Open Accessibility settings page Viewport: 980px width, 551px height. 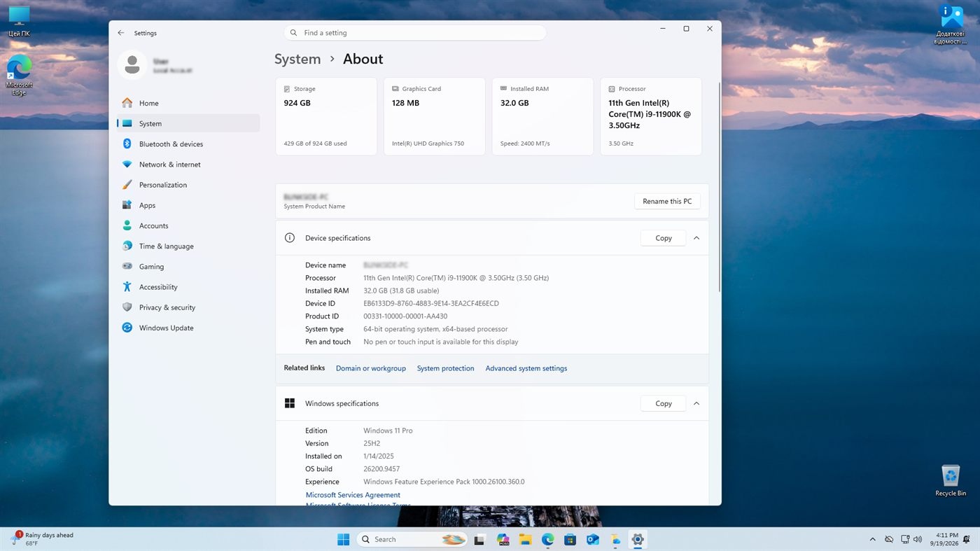coord(188,287)
